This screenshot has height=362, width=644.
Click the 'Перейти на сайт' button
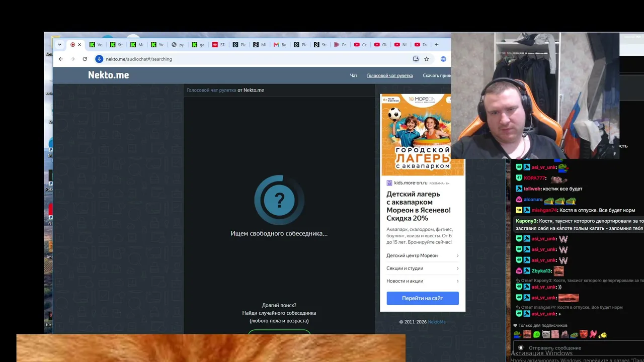point(423,298)
